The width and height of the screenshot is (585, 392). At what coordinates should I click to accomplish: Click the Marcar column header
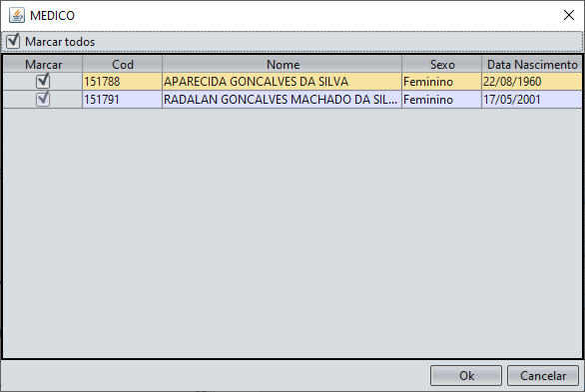43,64
